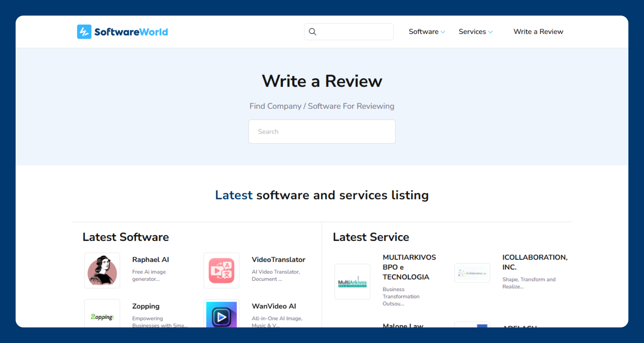
Task: Click the SoftwareWorld lightning logo icon
Action: coord(84,32)
